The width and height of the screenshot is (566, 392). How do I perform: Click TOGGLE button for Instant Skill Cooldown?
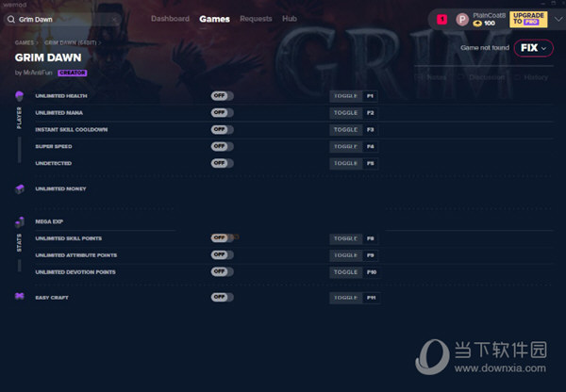[345, 130]
